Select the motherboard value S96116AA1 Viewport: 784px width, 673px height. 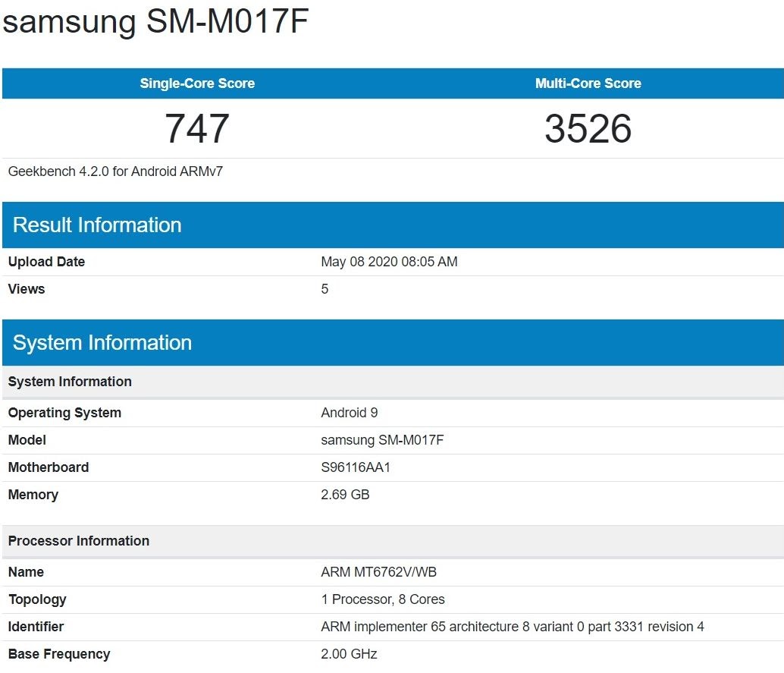[x=356, y=467]
